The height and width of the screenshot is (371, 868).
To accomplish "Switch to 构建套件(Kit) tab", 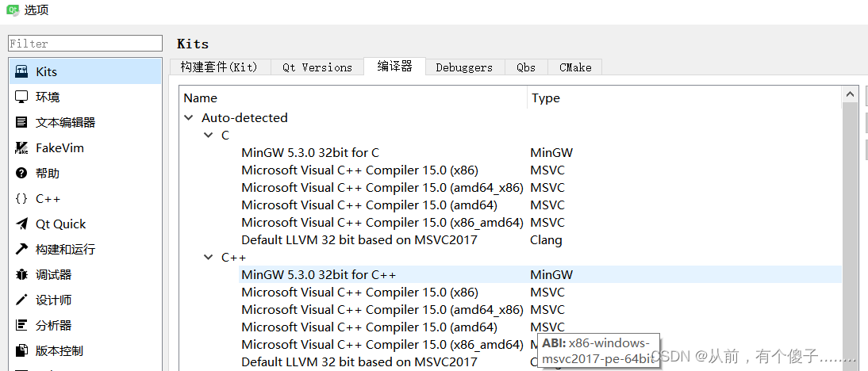I will [x=219, y=67].
